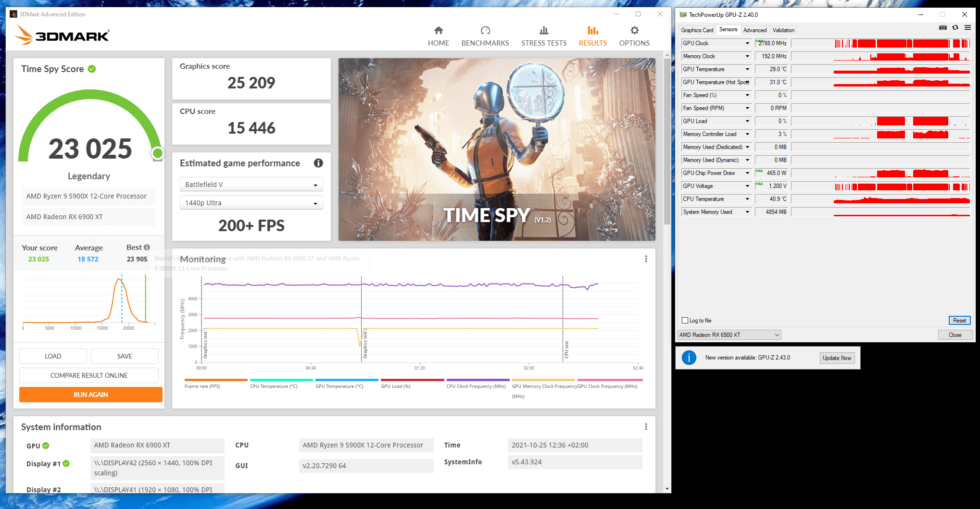
Task: Switch to the Validation tab in GPU-Z
Action: [783, 30]
